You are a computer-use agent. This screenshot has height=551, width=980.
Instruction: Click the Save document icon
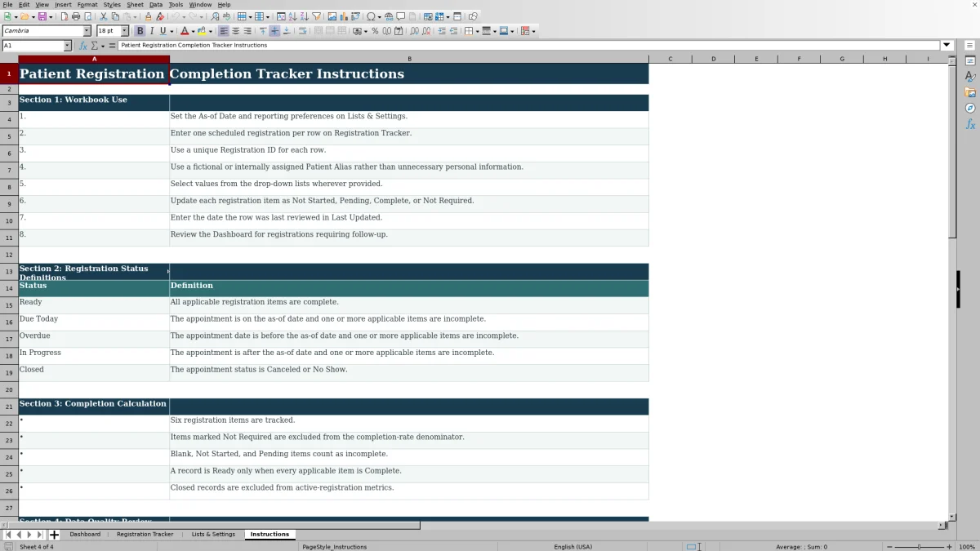pos(42,16)
